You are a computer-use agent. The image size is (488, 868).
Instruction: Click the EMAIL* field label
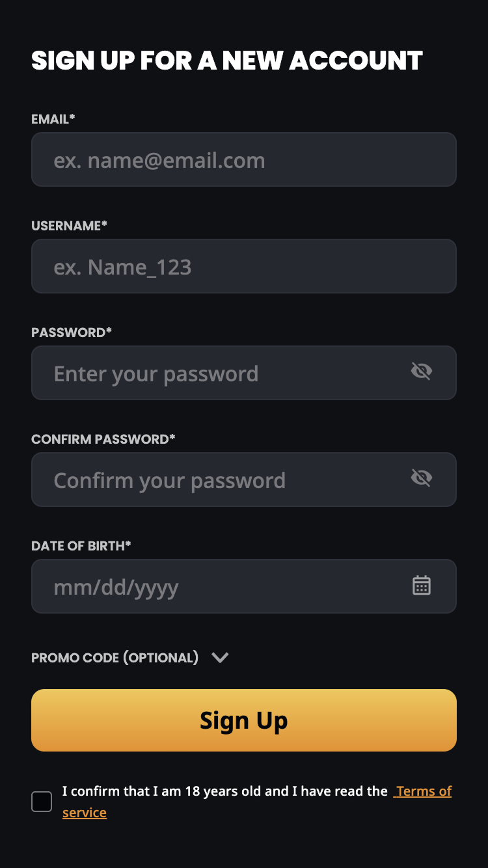pos(53,119)
